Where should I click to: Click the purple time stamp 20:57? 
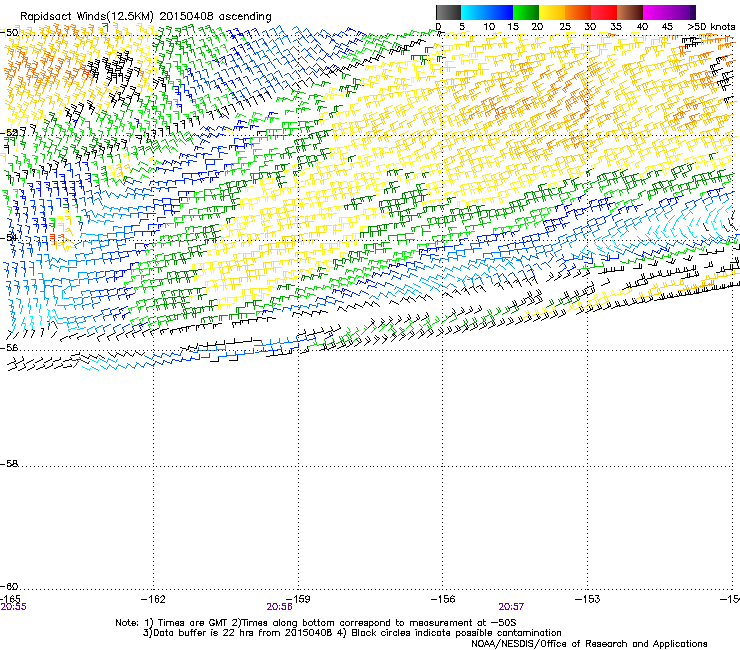pyautogui.click(x=512, y=607)
